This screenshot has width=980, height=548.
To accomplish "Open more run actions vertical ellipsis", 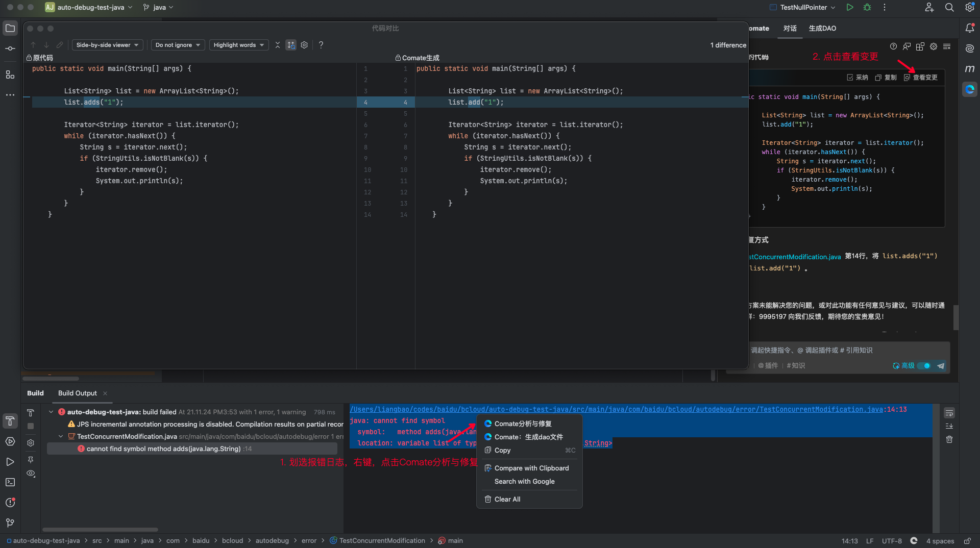I will pos(885,7).
